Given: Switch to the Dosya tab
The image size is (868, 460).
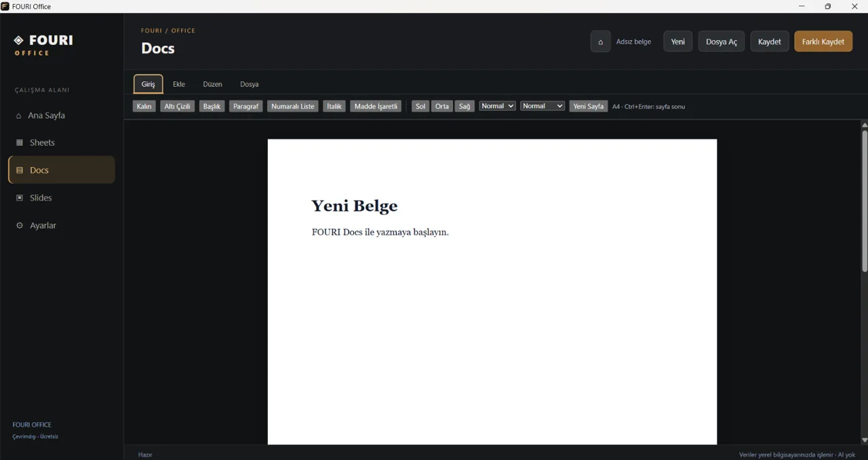Looking at the screenshot, I should [x=250, y=84].
